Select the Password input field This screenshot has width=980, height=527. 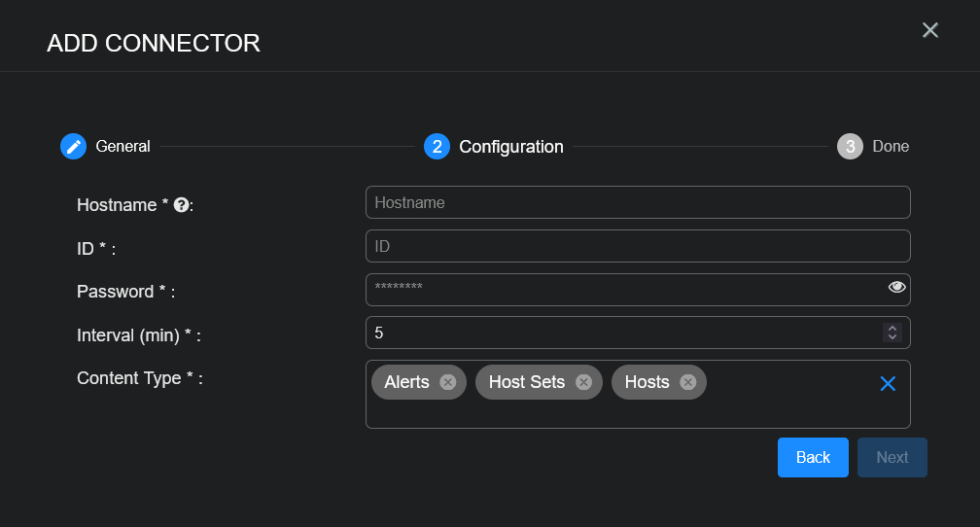(622, 290)
